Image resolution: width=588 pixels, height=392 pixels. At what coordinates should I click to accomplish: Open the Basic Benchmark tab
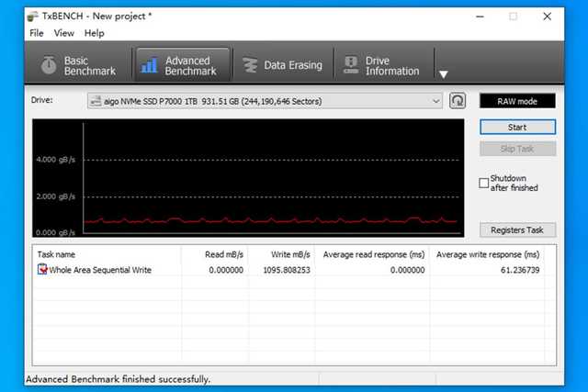[x=79, y=65]
